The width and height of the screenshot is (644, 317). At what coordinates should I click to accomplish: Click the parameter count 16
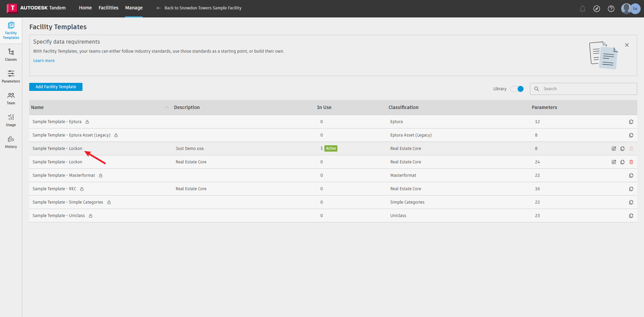[x=537, y=189]
